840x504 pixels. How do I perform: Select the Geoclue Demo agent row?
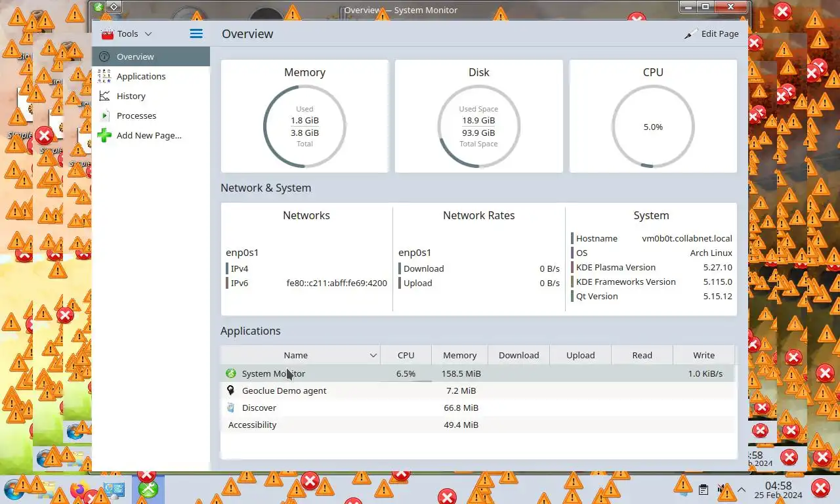478,390
